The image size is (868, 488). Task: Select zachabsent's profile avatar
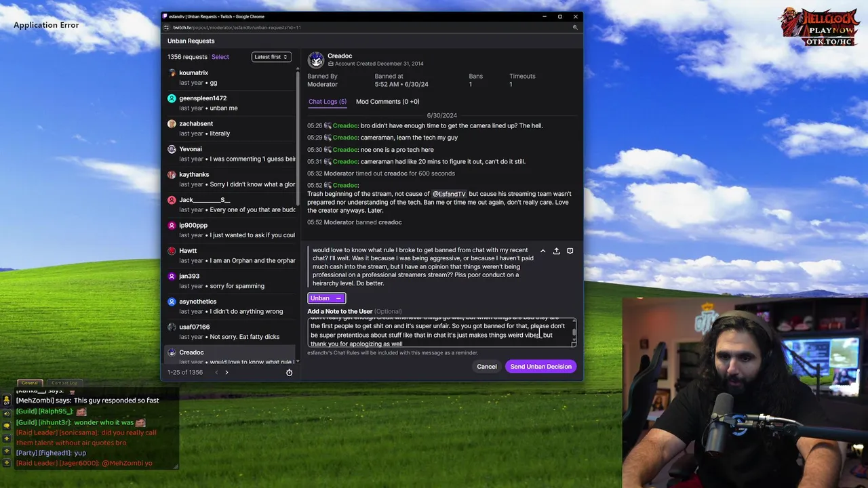pyautogui.click(x=172, y=123)
